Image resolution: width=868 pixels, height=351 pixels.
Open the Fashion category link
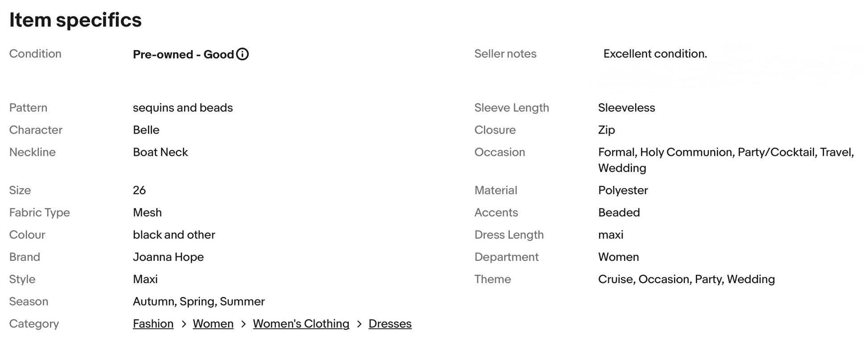153,324
